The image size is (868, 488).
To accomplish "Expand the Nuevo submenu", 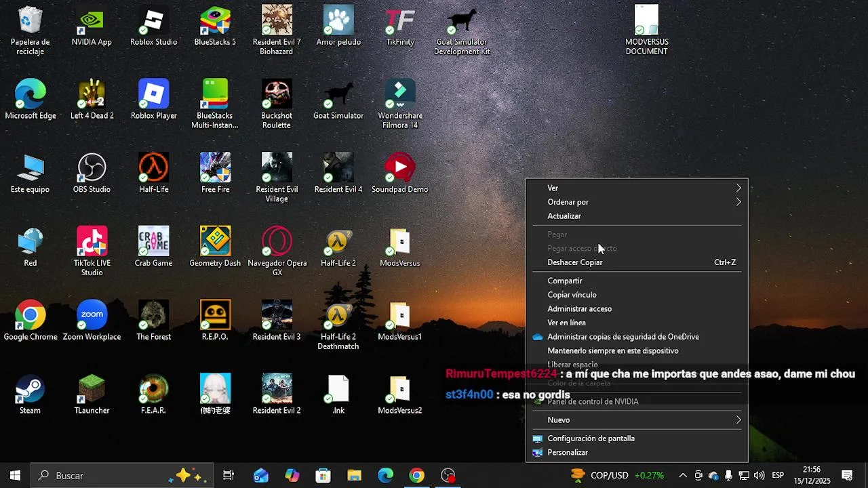I will pyautogui.click(x=637, y=420).
